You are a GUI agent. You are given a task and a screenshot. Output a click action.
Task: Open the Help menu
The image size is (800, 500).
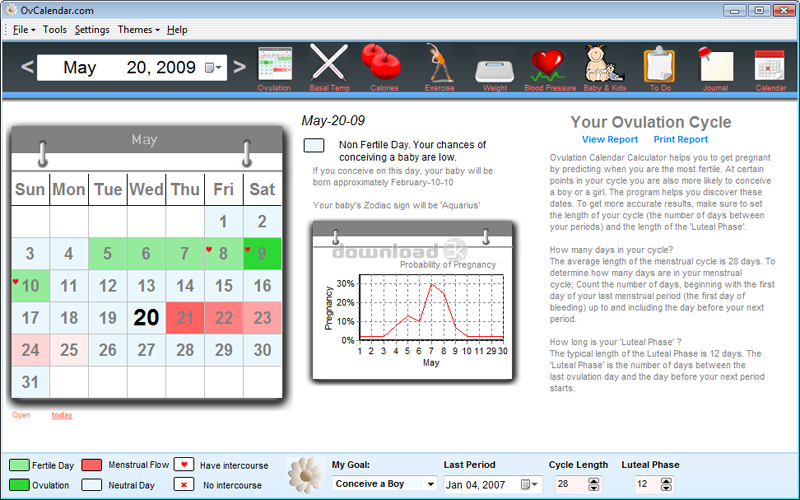pos(177,30)
